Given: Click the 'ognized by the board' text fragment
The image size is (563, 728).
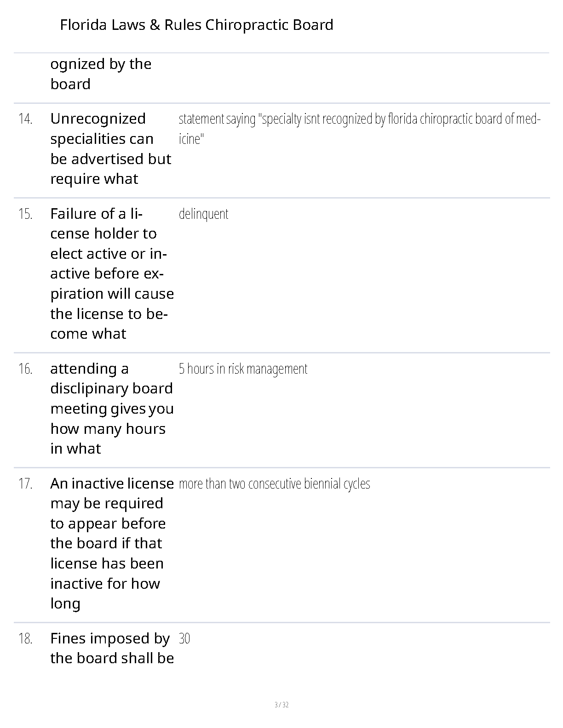Looking at the screenshot, I should (101, 74).
